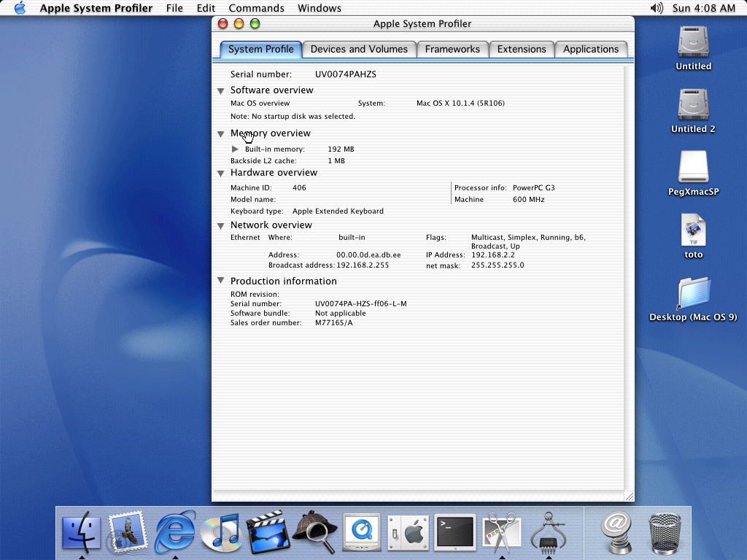This screenshot has width=747, height=560.
Task: Open Finder from the Dock
Action: tap(82, 532)
